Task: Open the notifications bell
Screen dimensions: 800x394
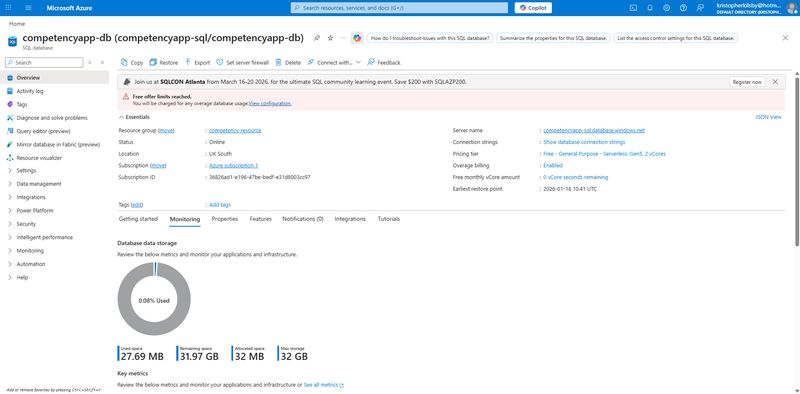Action: pyautogui.click(x=650, y=8)
